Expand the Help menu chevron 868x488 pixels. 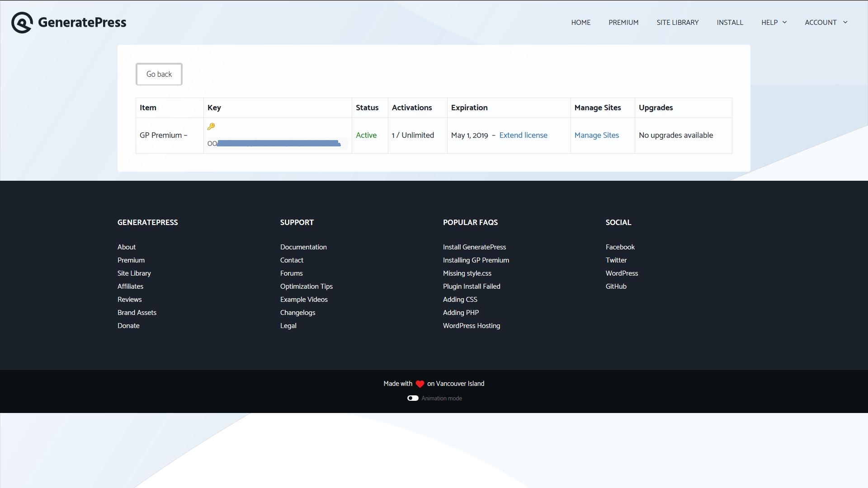point(784,23)
